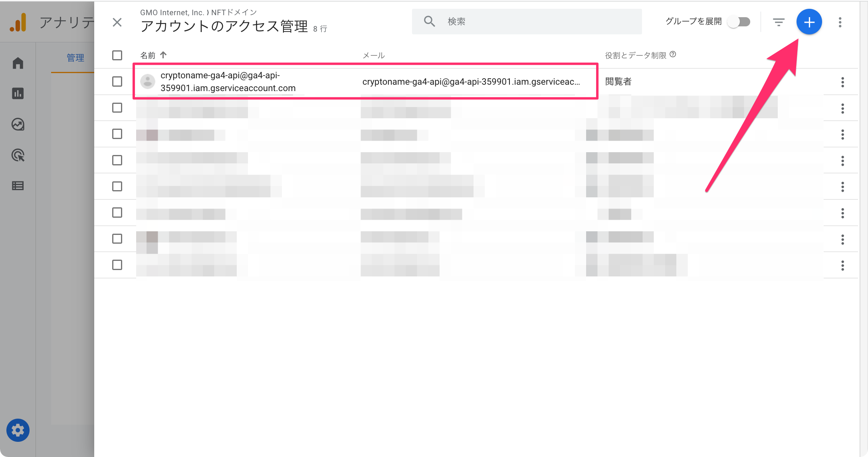Open the Explore section icon
The image size is (868, 457).
click(18, 124)
